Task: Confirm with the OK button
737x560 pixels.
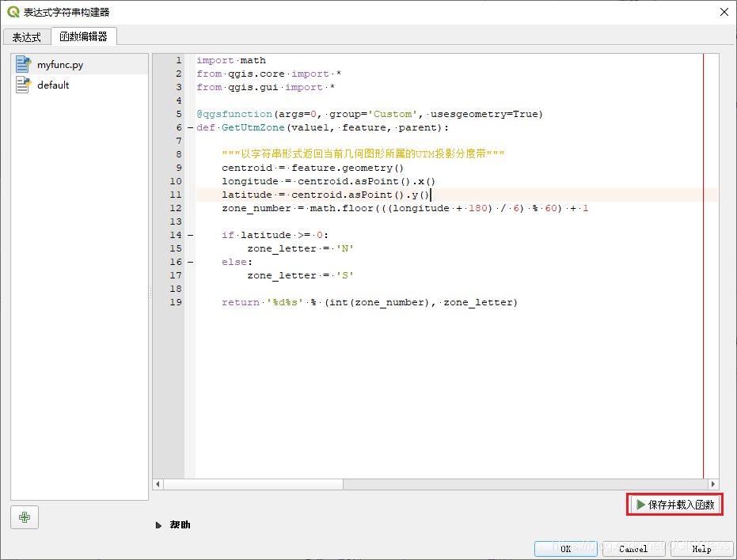Action: (565, 549)
